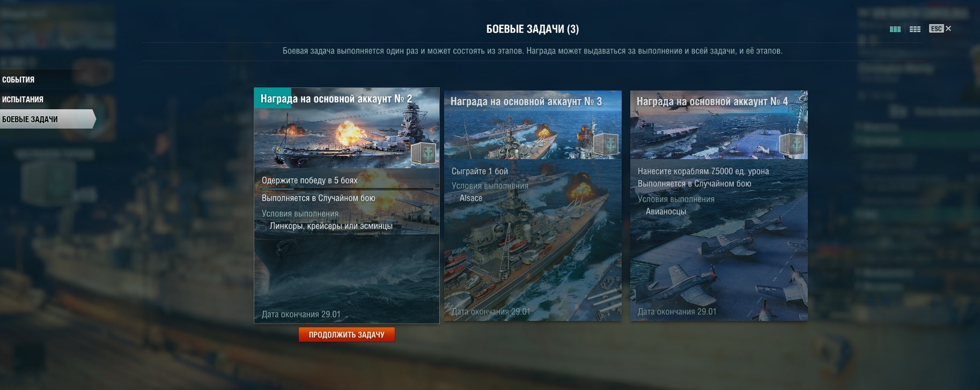
Task: Open the СОБЫТИЯ section
Action: tap(18, 79)
